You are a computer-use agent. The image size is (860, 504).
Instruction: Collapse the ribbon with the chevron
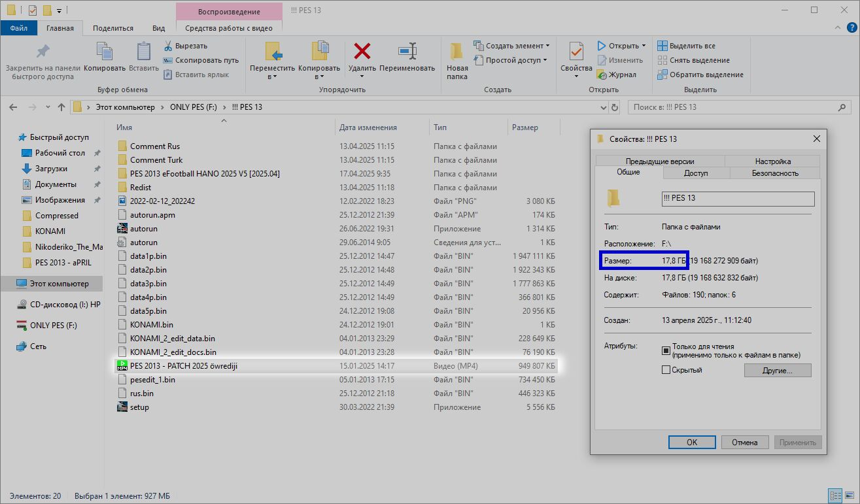[837, 28]
